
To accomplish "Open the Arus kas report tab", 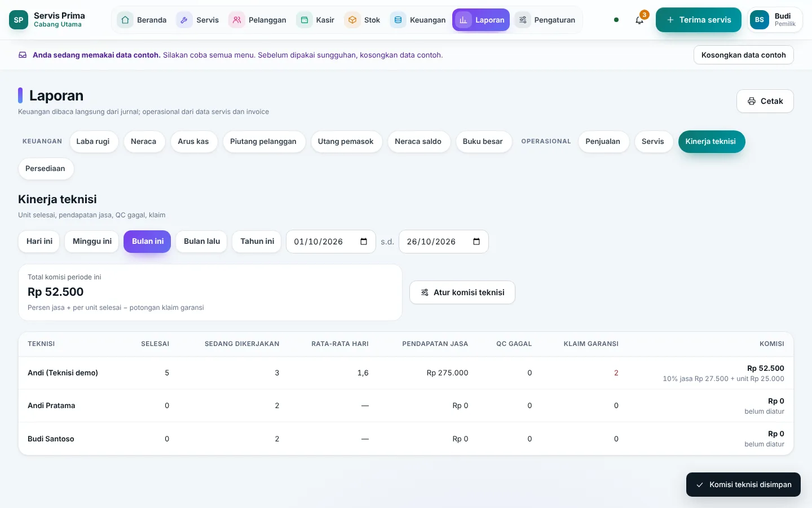I will [x=193, y=142].
